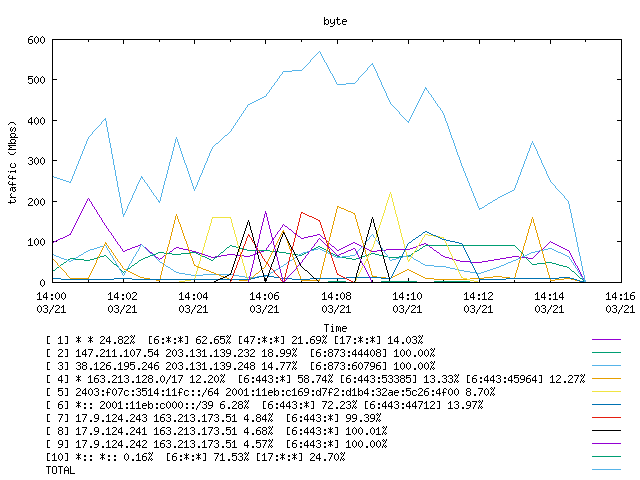Click the purple line sample for entry [ 9]
The image size is (640, 480).
coord(607,444)
